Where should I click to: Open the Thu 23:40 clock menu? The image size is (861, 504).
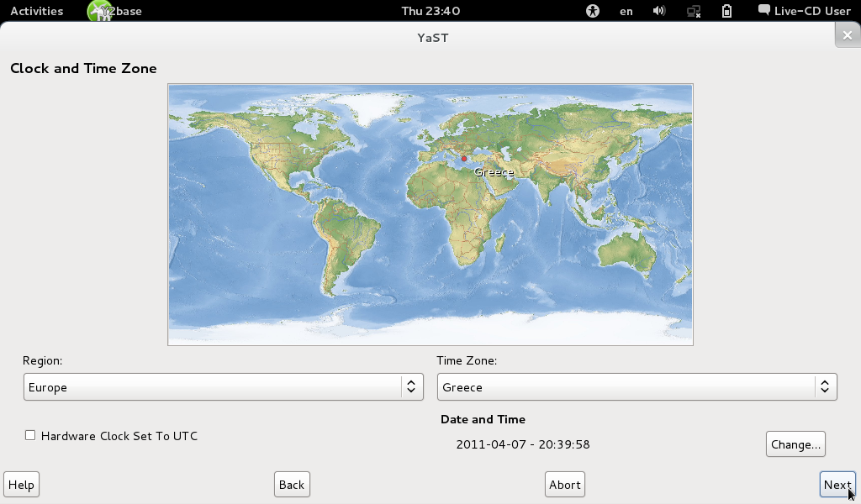pyautogui.click(x=430, y=11)
